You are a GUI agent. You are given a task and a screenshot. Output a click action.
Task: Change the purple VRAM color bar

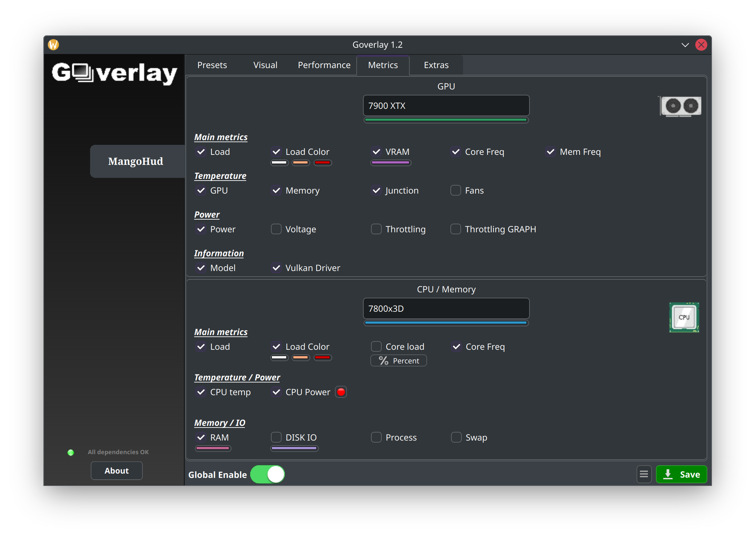tap(391, 163)
